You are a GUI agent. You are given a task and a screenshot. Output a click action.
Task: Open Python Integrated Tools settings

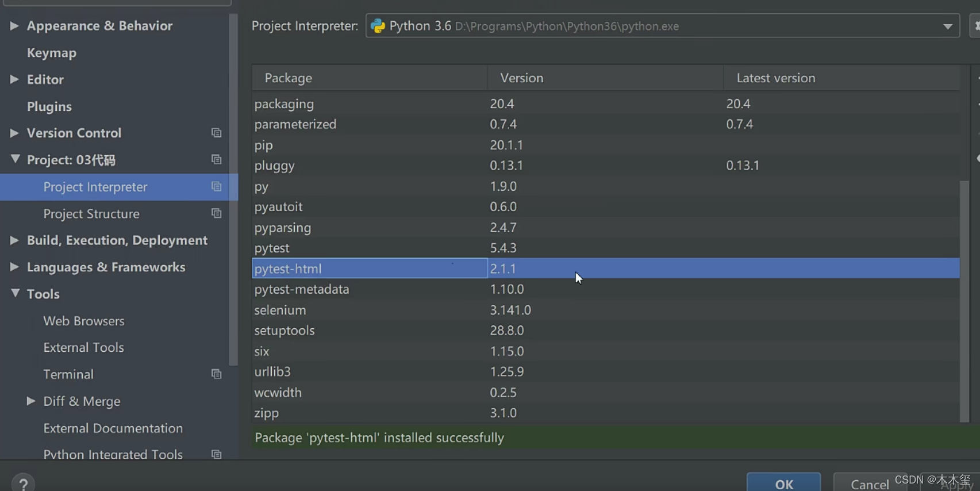coord(113,454)
